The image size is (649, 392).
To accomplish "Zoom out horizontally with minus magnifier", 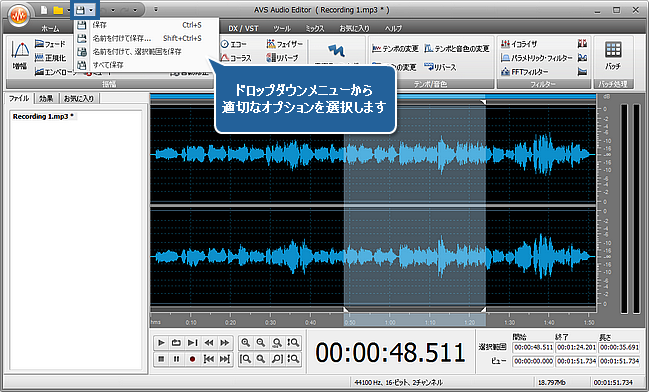I will click(x=261, y=343).
